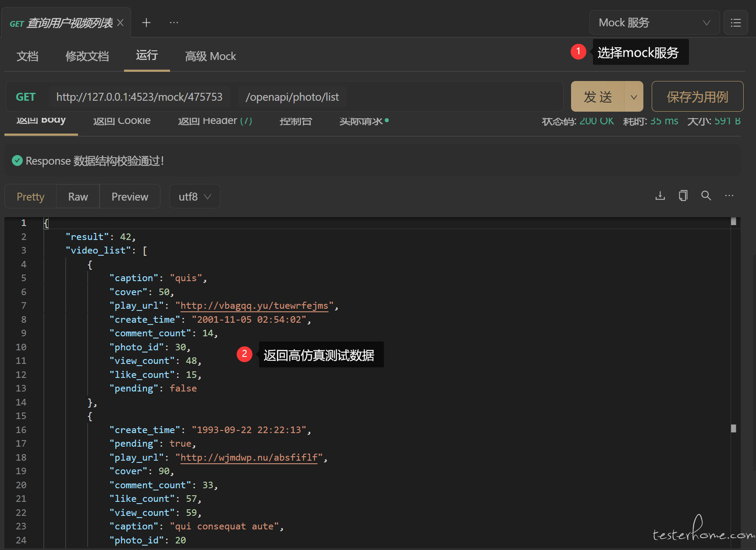
Task: Switch to Raw view mode
Action: tap(78, 197)
